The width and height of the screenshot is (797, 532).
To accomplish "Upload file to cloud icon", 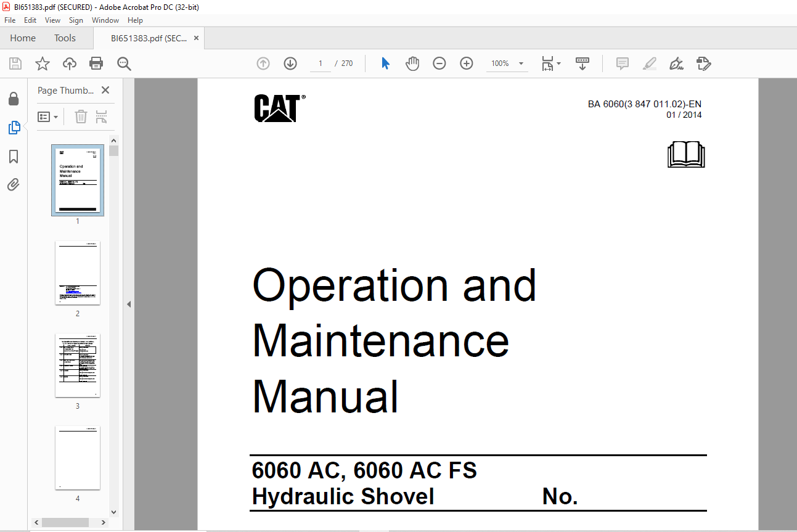I will click(70, 63).
